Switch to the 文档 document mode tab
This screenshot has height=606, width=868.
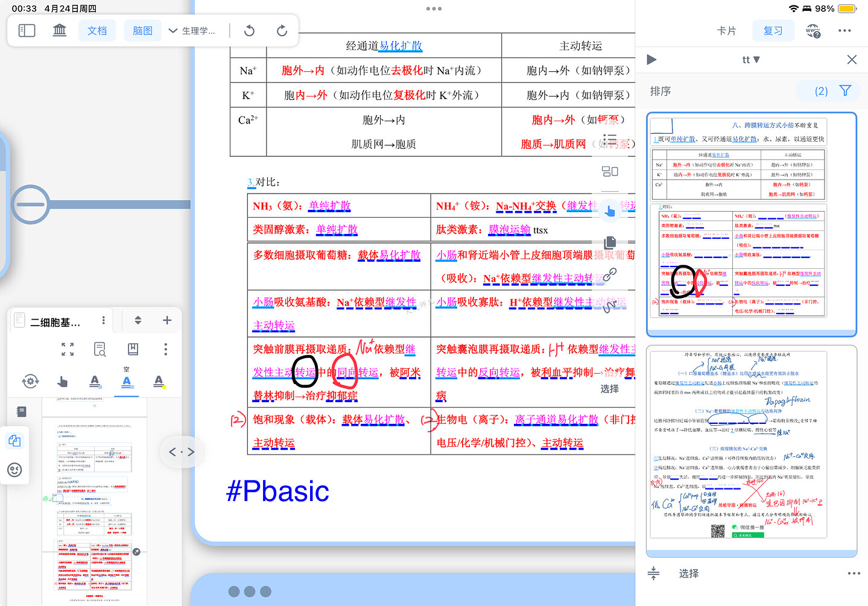point(97,31)
